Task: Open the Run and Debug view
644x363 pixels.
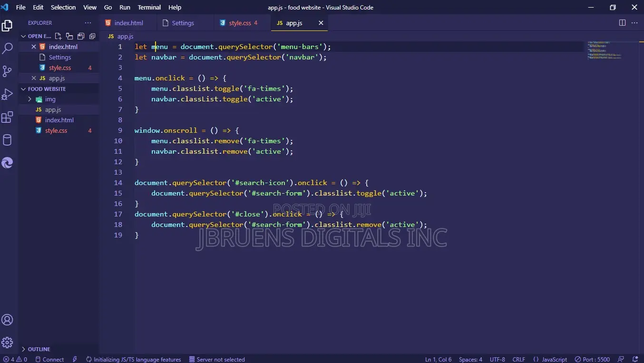Action: 7,94
